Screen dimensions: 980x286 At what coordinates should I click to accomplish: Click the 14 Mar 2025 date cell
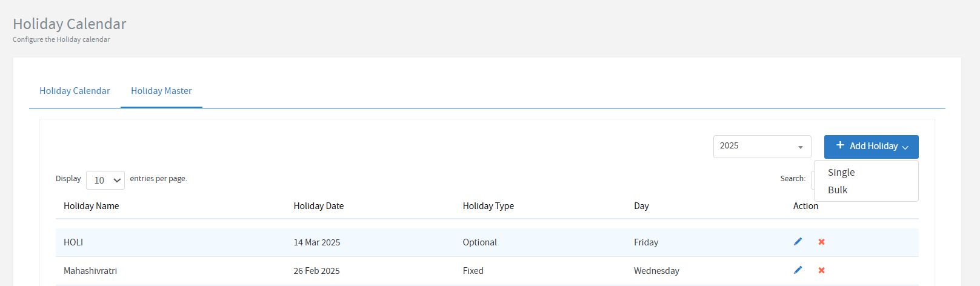[317, 242]
